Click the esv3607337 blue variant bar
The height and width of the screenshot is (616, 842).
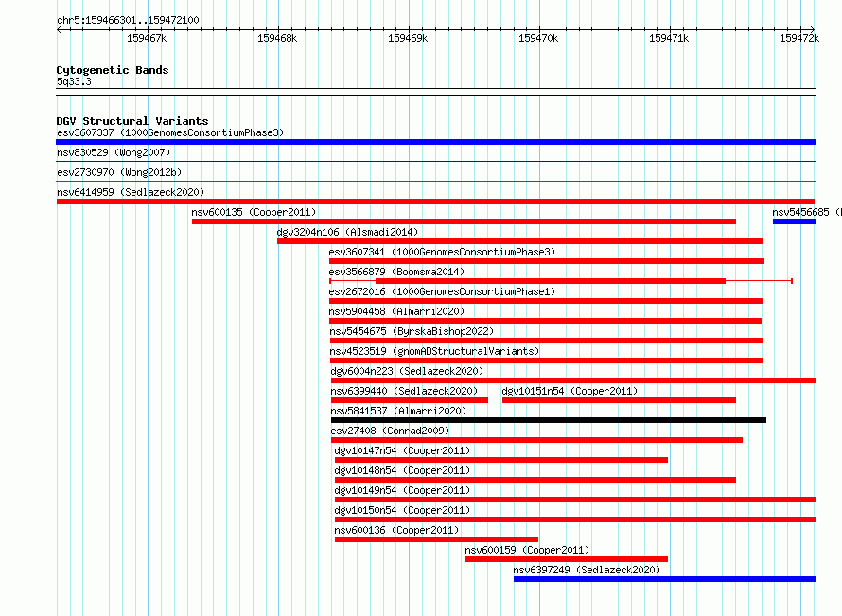point(435,142)
